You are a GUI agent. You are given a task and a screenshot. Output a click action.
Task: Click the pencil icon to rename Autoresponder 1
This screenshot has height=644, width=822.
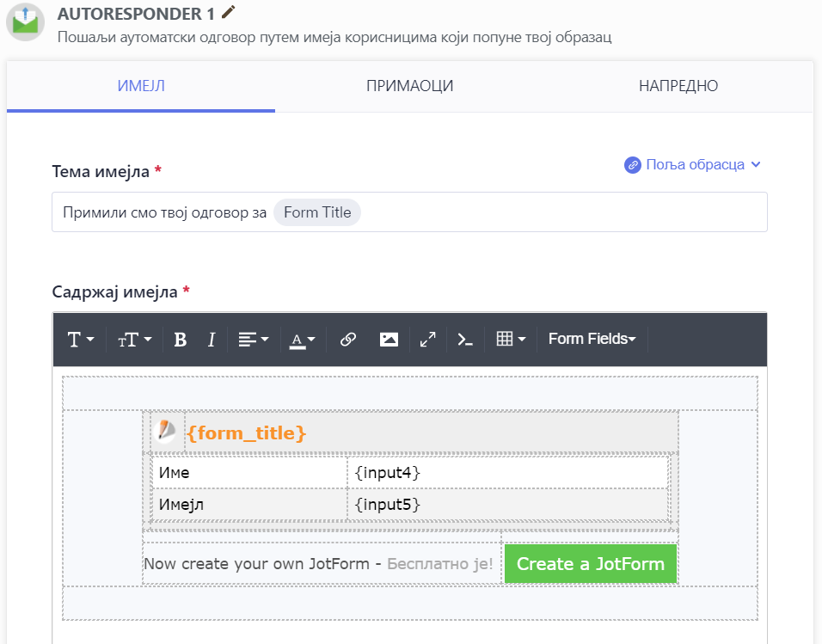click(x=228, y=12)
